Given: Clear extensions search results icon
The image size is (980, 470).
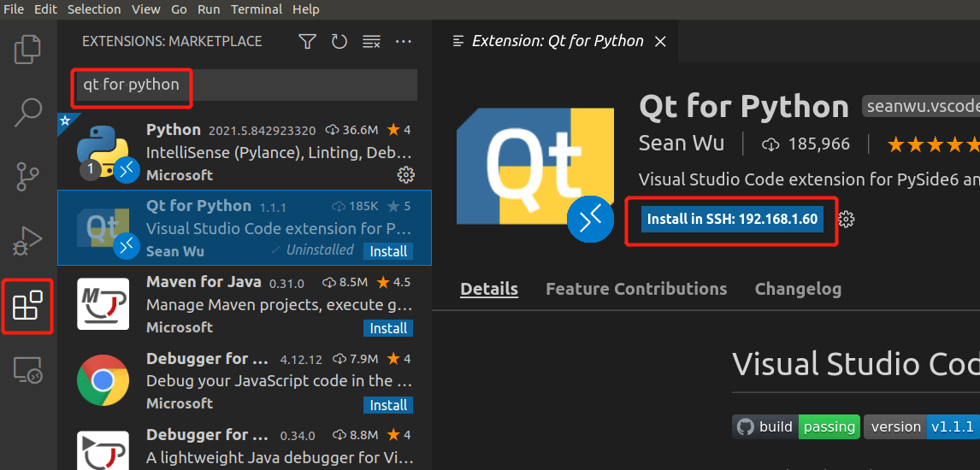Looking at the screenshot, I should [x=371, y=42].
